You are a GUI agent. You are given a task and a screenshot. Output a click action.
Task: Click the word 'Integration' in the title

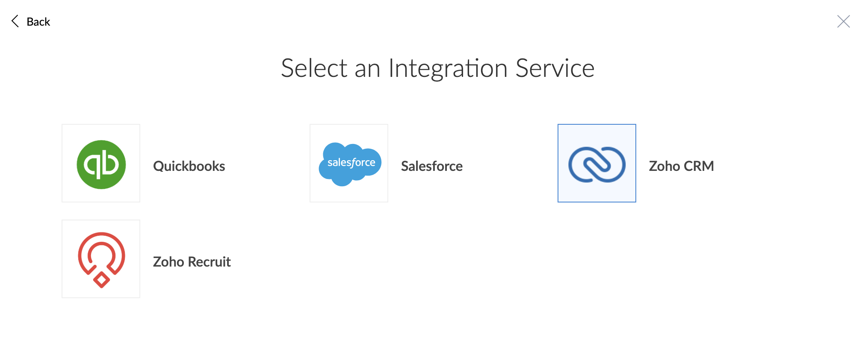(x=448, y=68)
